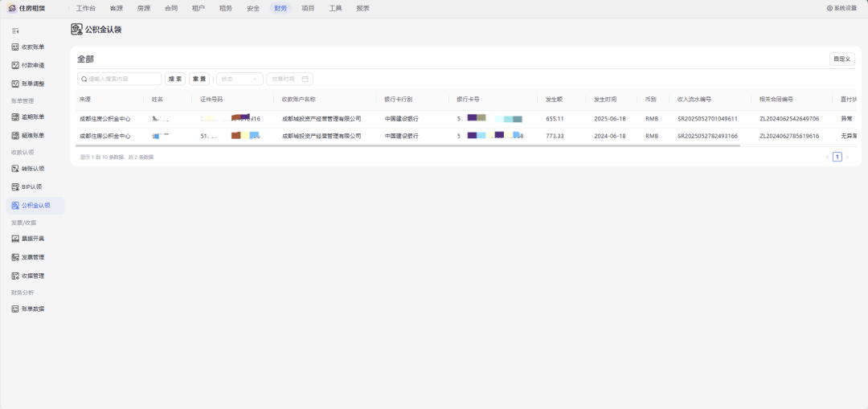
Task: Open 票据开具 in the sidebar
Action: tap(32, 239)
